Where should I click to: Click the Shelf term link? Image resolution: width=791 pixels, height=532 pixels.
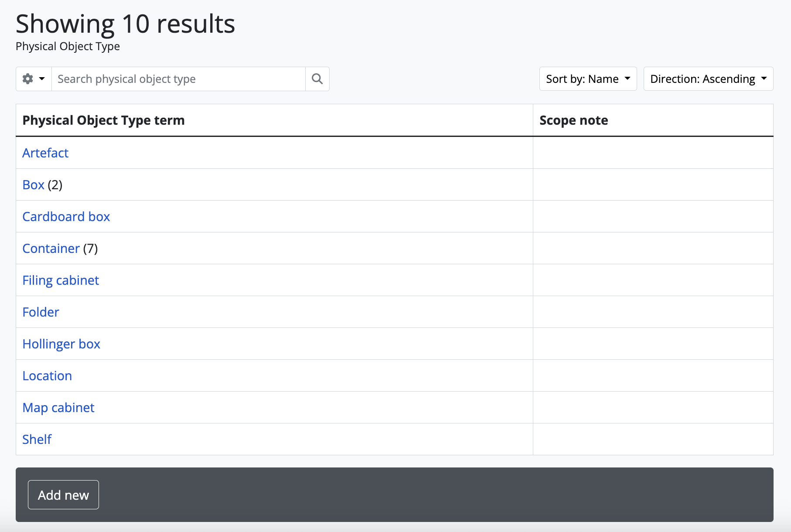(37, 440)
